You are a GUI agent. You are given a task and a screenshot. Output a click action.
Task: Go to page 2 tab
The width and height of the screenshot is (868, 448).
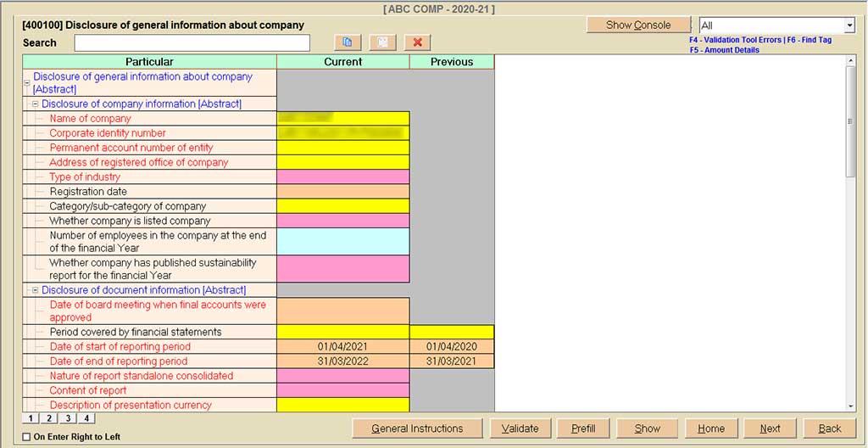[x=49, y=418]
